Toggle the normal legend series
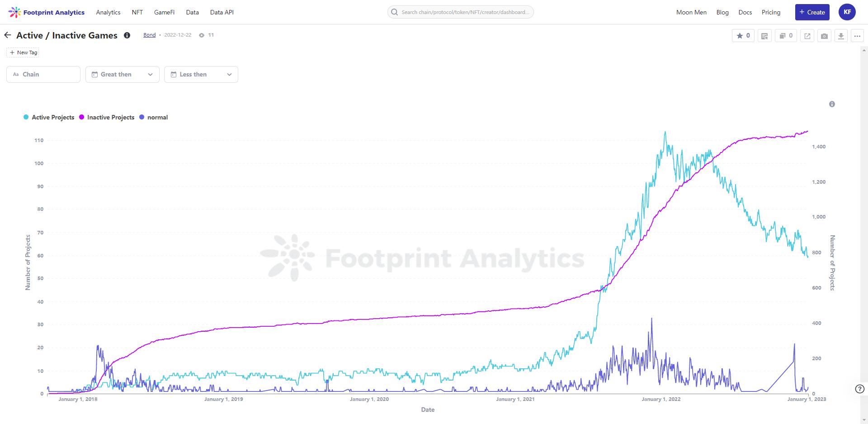 click(x=154, y=117)
